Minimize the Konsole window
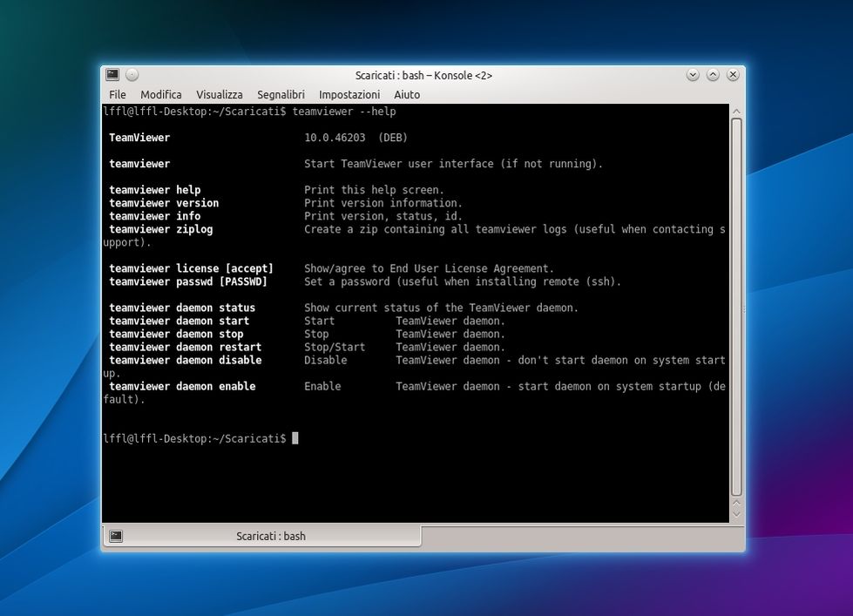Viewport: 853px width, 616px height. [693, 75]
